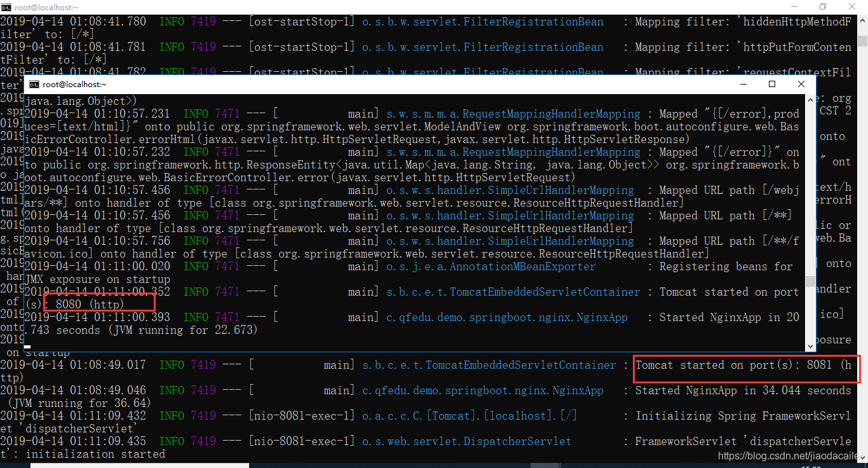Click 'hiddenHttpMethodF' mapping filter text
This screenshot has height=468, width=868.
[x=794, y=22]
